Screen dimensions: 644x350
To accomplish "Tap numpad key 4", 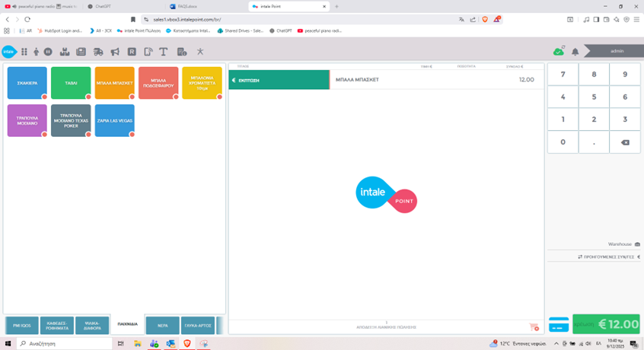I will click(x=563, y=97).
